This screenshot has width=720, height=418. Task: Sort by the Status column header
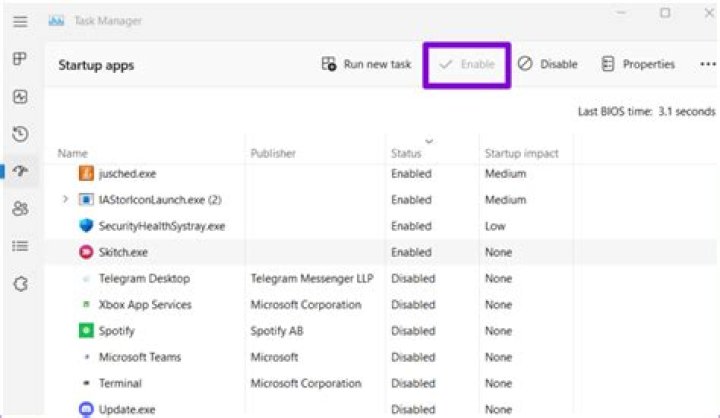pos(406,153)
